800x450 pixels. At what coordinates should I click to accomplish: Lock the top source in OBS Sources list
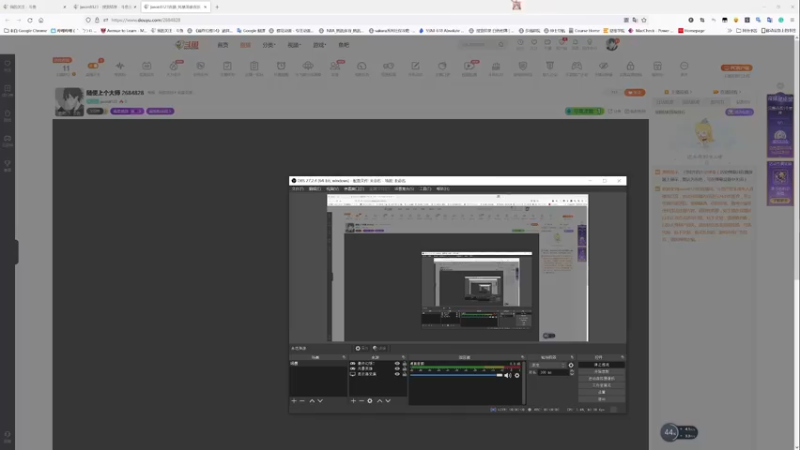tap(405, 363)
